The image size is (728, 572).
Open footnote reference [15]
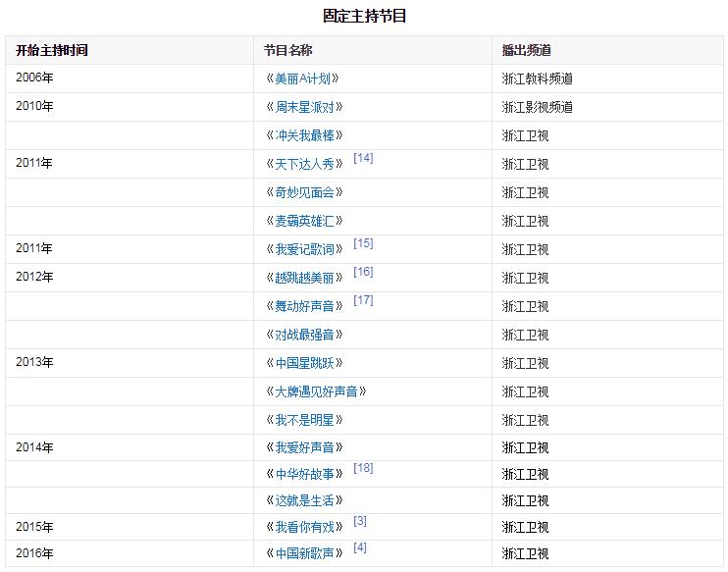pos(363,243)
